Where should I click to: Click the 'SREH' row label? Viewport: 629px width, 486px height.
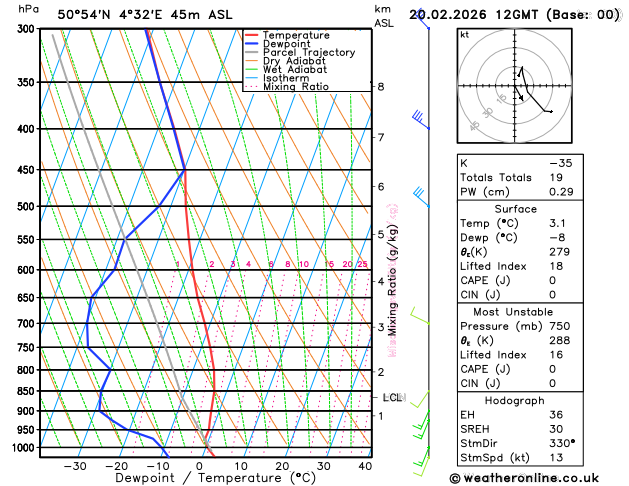(475, 429)
